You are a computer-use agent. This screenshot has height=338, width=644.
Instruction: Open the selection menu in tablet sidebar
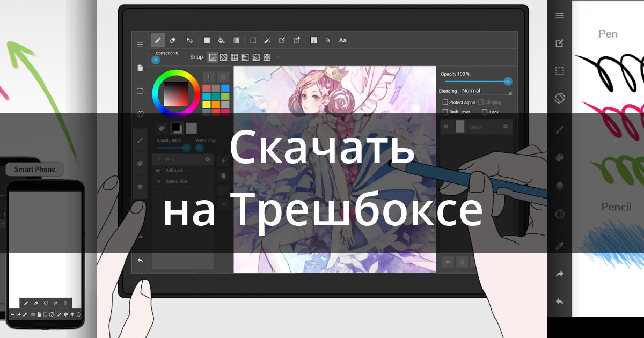click(x=140, y=91)
